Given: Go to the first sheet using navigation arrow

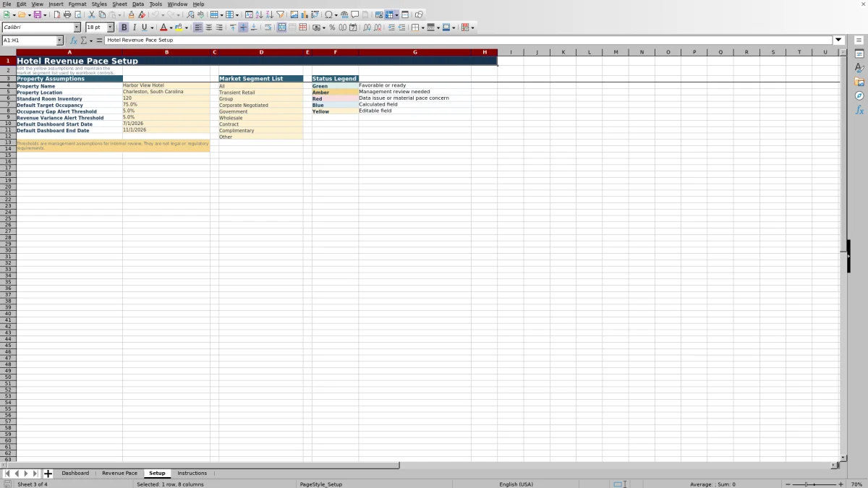Looking at the screenshot, I should [7, 474].
